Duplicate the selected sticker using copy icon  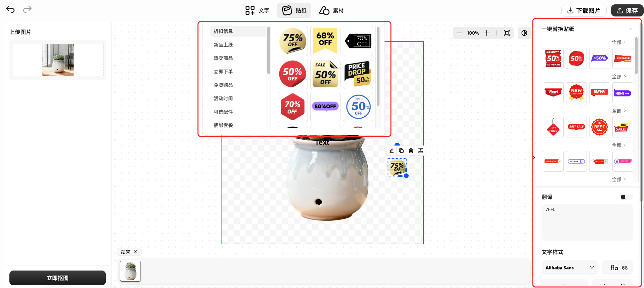click(401, 151)
